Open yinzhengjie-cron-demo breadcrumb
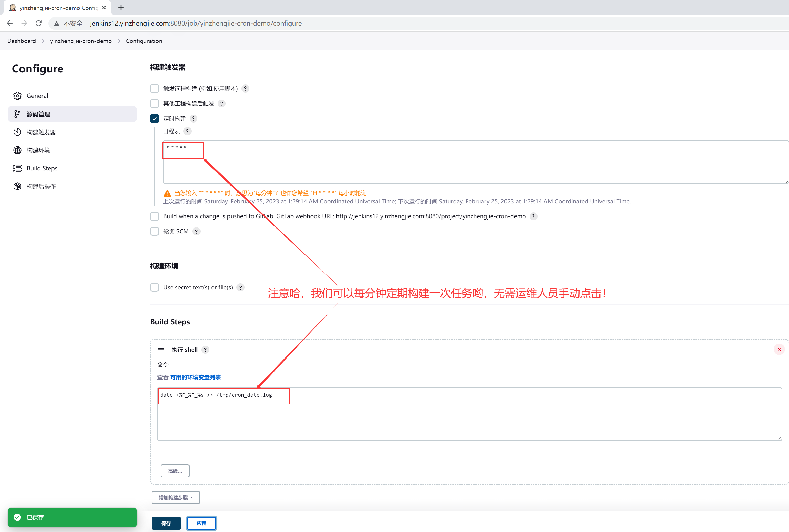The image size is (789, 532). click(x=81, y=41)
